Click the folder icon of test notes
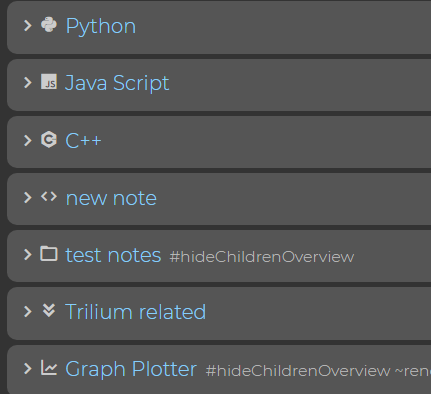431x394 pixels. [49, 254]
